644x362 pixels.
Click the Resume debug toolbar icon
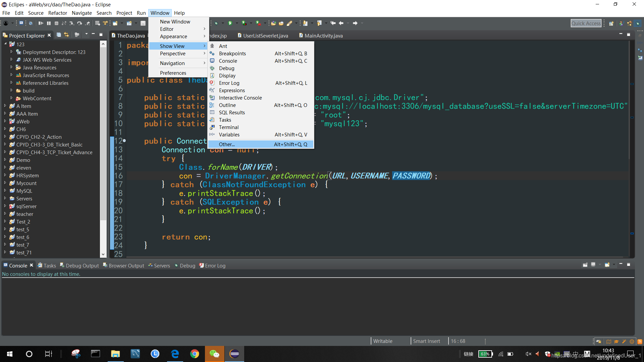pos(41,23)
